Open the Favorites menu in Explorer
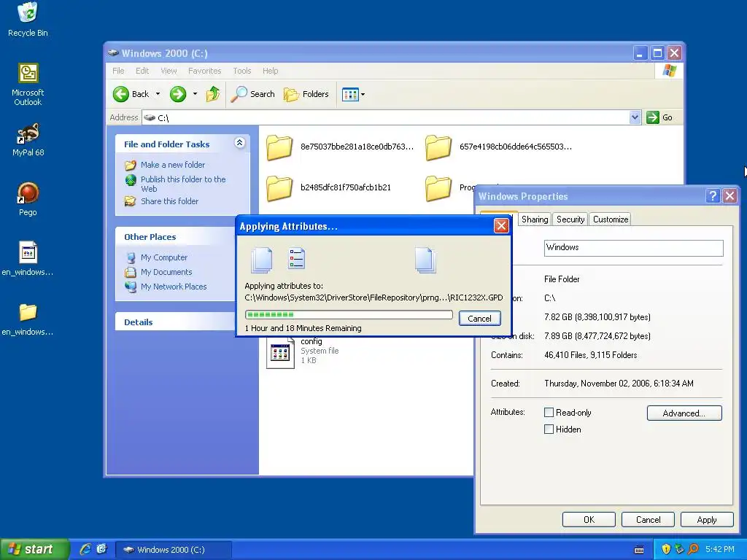The width and height of the screenshot is (747, 560). pyautogui.click(x=204, y=71)
